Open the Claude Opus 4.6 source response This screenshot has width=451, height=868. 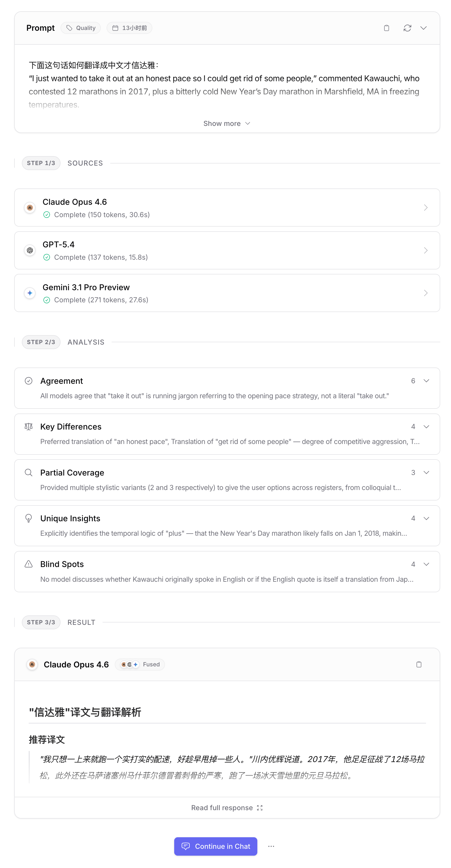click(x=227, y=208)
